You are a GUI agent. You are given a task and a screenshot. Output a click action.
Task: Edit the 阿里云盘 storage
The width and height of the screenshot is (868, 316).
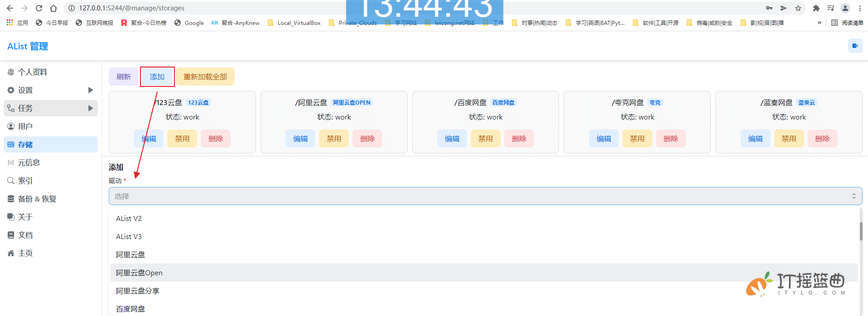click(300, 139)
